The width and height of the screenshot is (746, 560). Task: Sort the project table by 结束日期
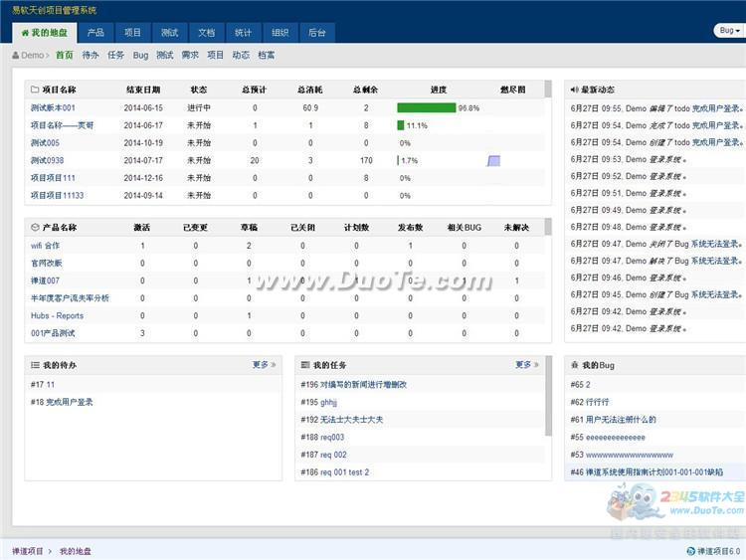(x=143, y=90)
